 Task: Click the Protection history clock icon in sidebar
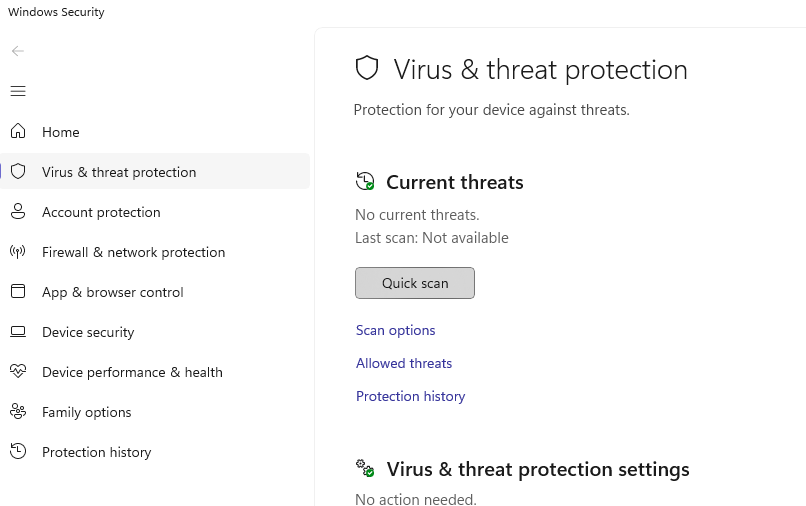click(18, 451)
